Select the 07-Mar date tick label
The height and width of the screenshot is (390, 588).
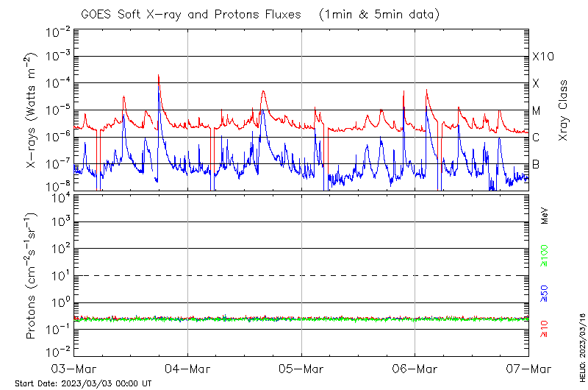click(x=528, y=368)
